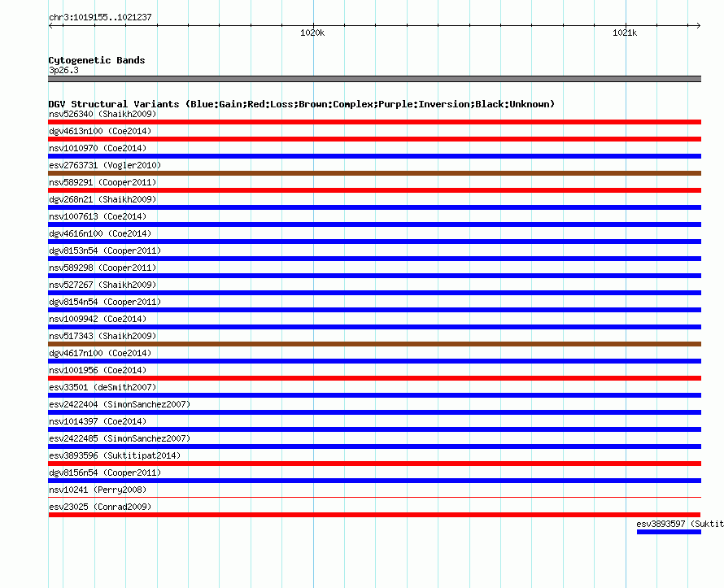Click the esv2422404 (SimonSanchez2007) label
The height and width of the screenshot is (588, 724).
[120, 404]
